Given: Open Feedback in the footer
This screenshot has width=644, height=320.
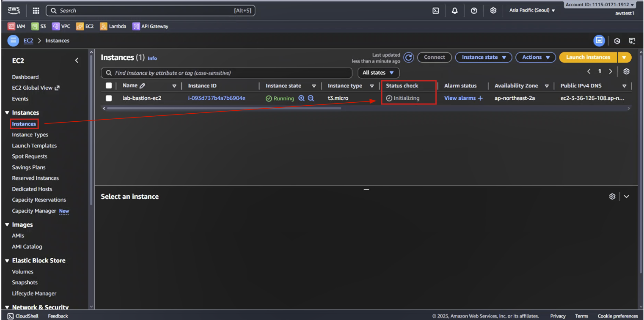Looking at the screenshot, I should point(58,316).
